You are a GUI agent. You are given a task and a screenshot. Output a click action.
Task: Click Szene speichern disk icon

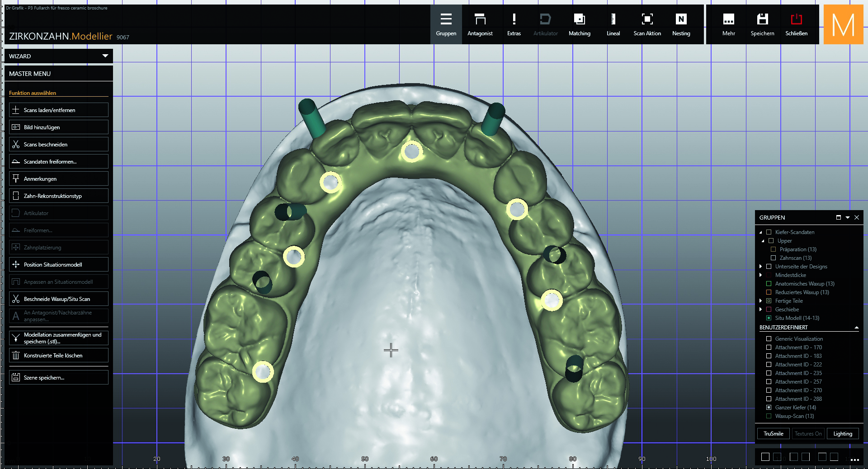click(16, 377)
